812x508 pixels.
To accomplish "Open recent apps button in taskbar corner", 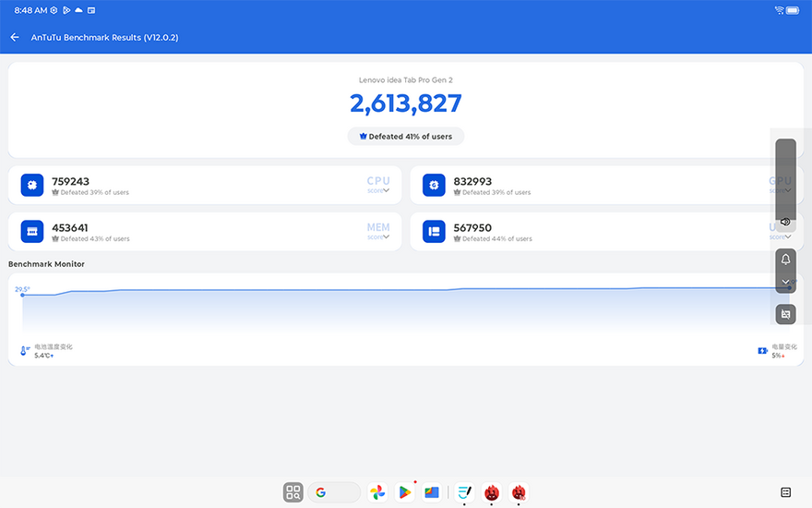I will (x=785, y=492).
